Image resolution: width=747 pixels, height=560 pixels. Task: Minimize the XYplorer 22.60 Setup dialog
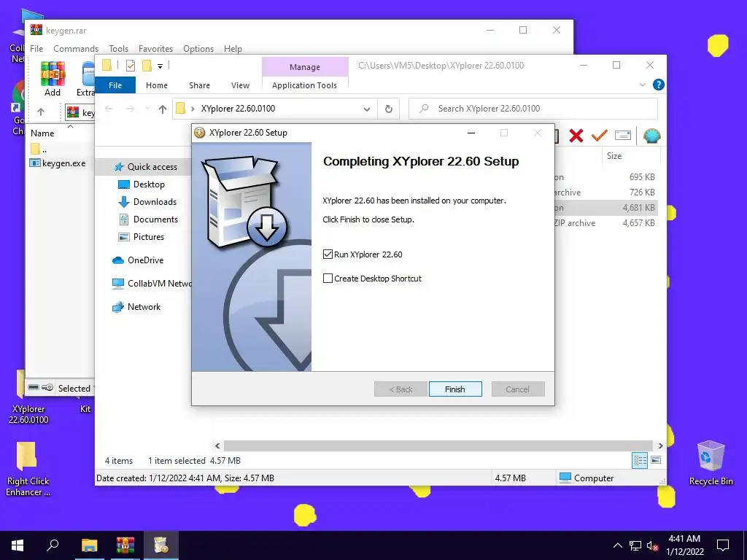click(471, 133)
